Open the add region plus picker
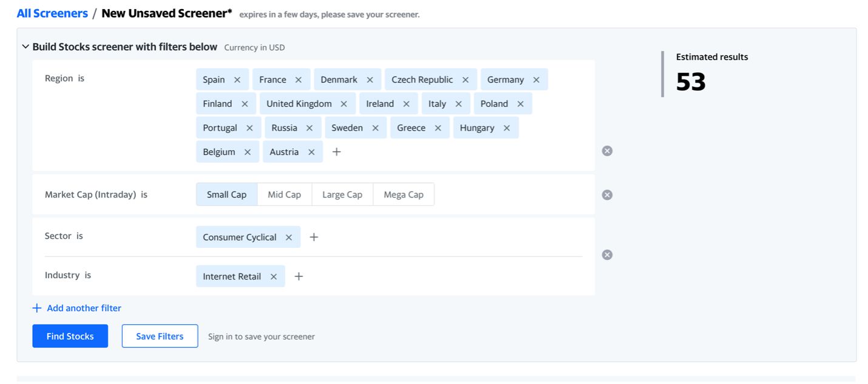This screenshot has height=384, width=868. pyautogui.click(x=337, y=152)
